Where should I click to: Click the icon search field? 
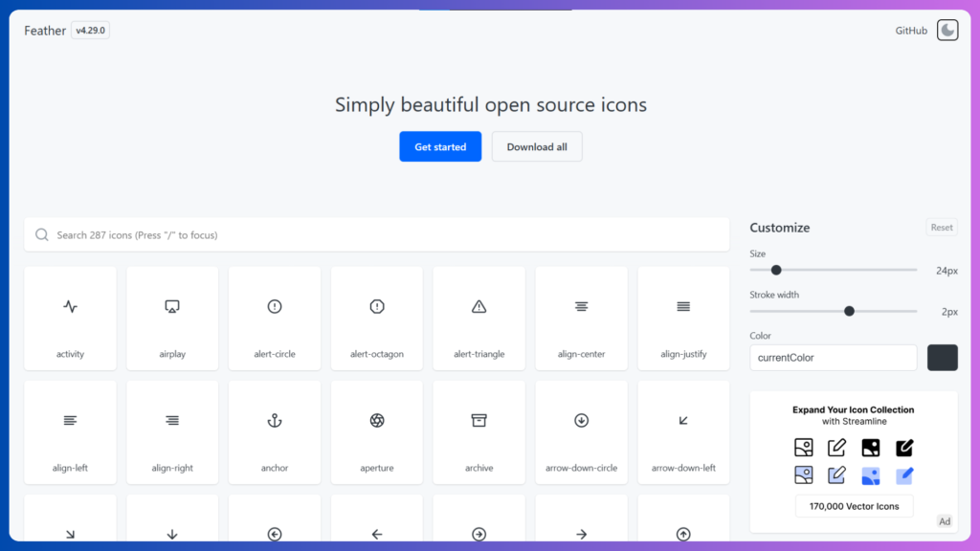(377, 234)
